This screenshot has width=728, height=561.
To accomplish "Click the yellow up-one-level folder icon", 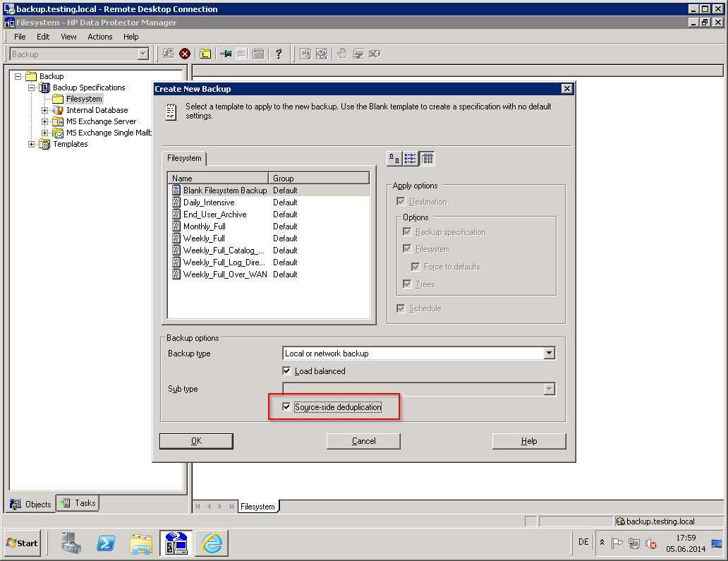I will point(205,54).
